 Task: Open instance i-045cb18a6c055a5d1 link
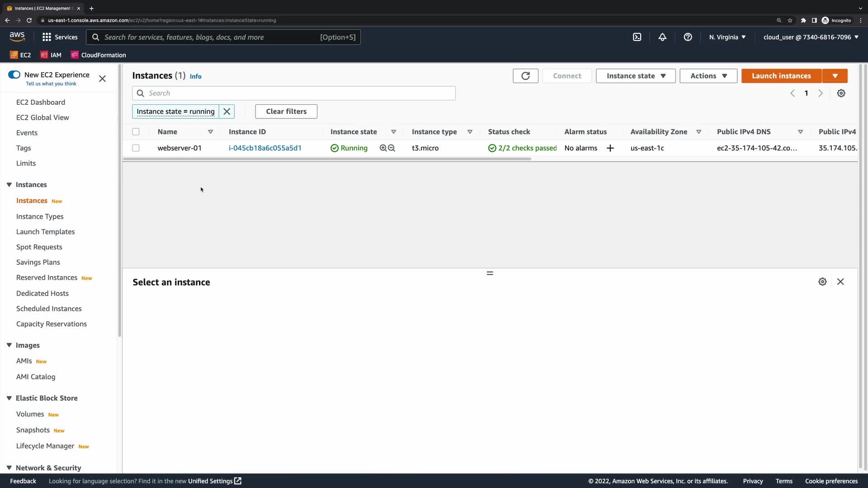pos(265,148)
